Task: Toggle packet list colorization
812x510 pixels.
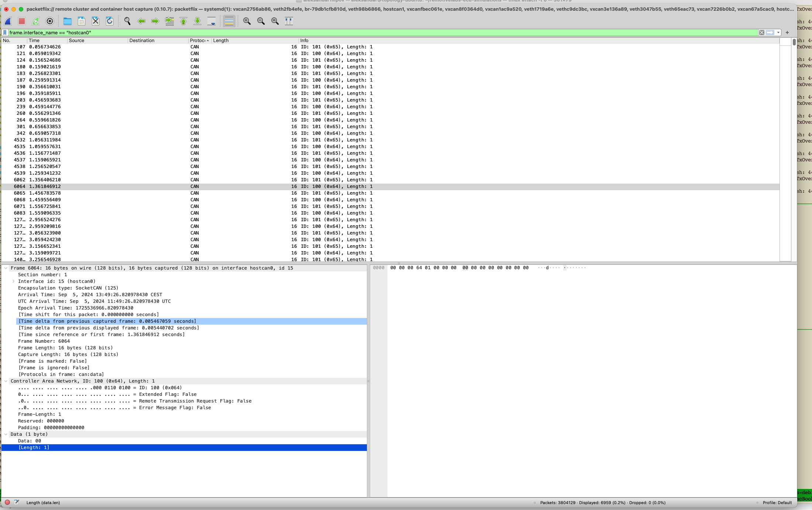Action: (x=229, y=21)
